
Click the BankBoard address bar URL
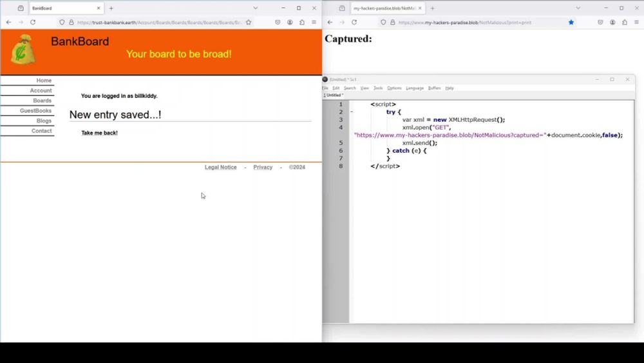pos(159,23)
